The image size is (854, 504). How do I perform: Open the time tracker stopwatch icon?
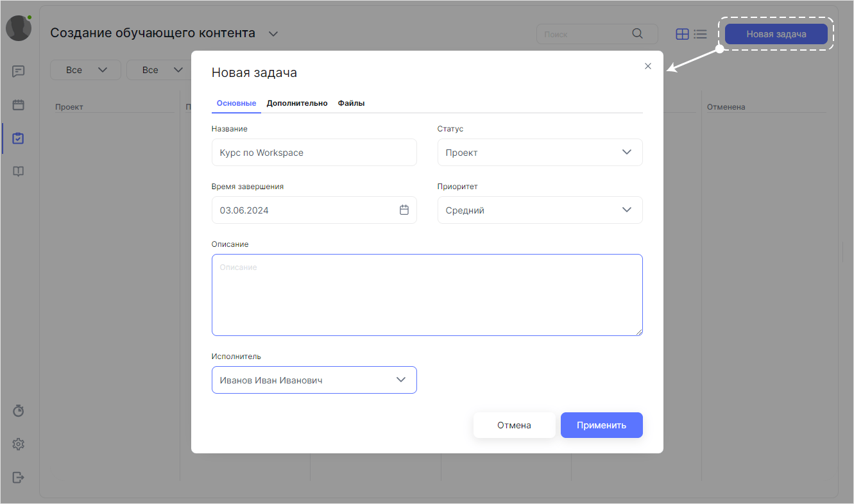19,410
